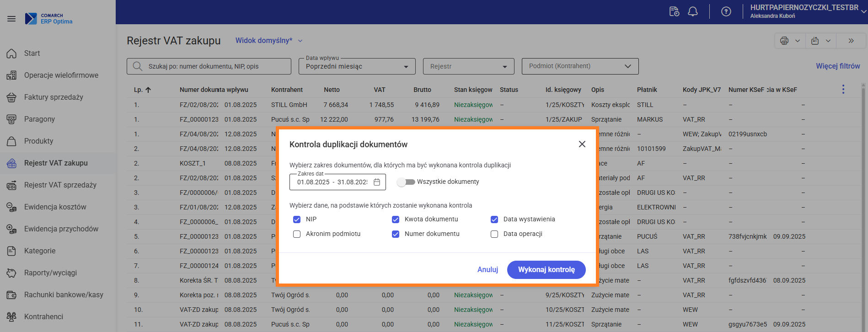The height and width of the screenshot is (332, 868).
Task: Open the help question mark icon
Action: click(726, 11)
